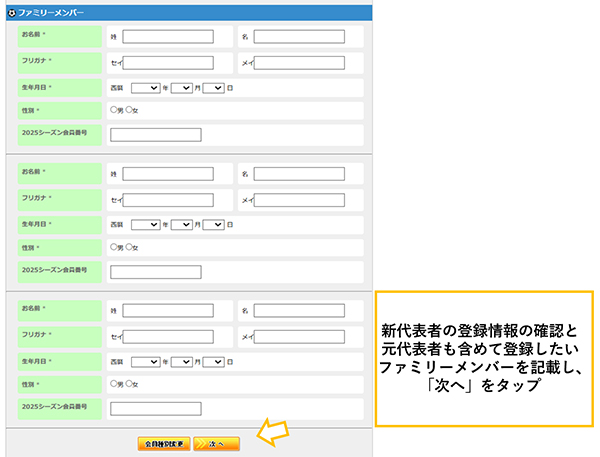Click the yellow arrow pointing at 次へ
Screen dimensions: 600x457
(271, 431)
